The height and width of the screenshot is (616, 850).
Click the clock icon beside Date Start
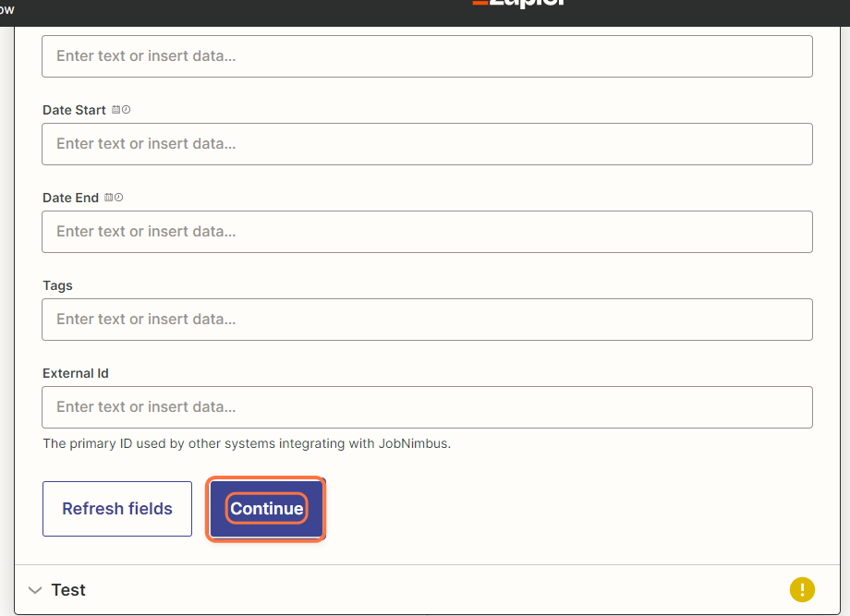coord(127,110)
